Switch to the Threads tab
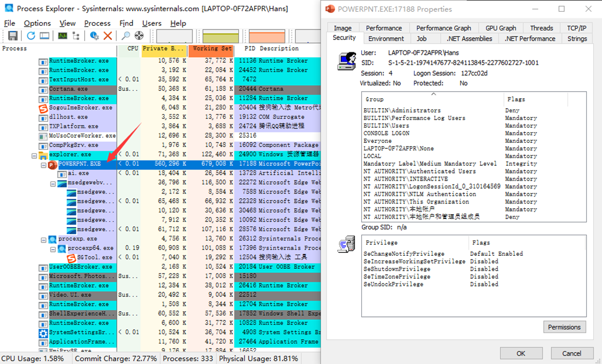 click(541, 28)
